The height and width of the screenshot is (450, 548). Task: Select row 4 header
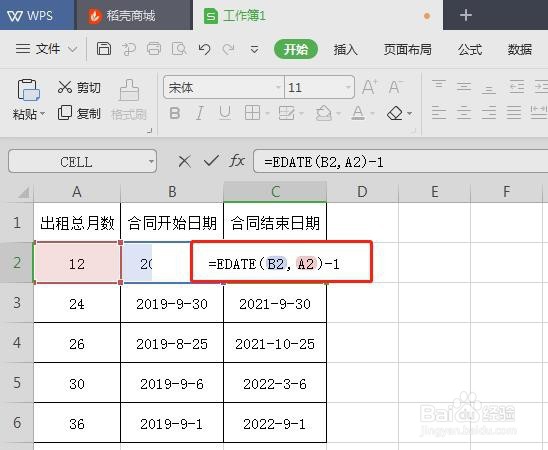(x=17, y=342)
